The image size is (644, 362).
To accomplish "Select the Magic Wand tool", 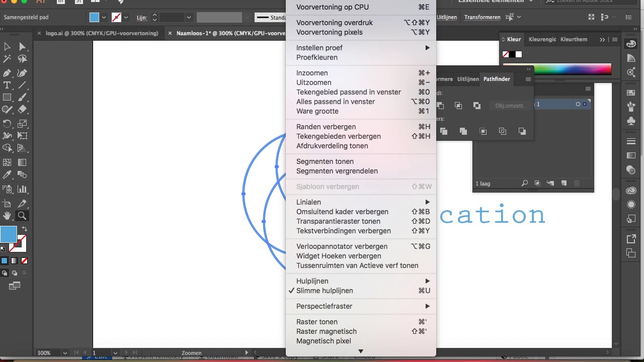I will pos(7,59).
